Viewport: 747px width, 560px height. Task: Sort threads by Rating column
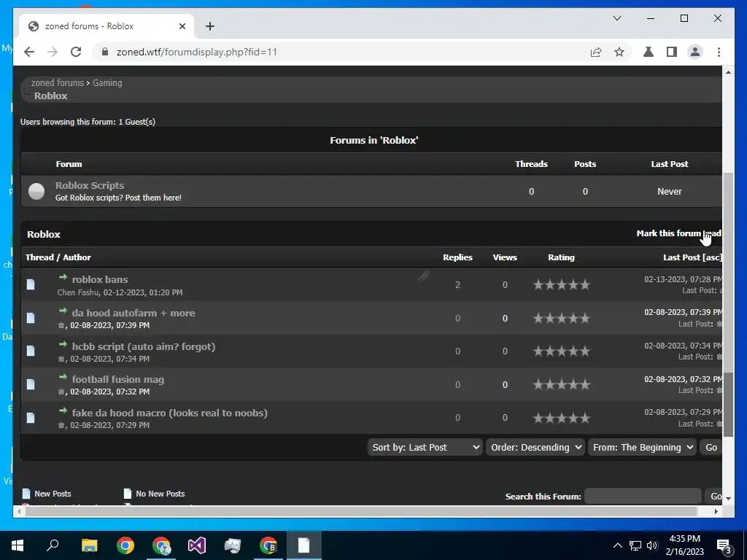pos(561,257)
